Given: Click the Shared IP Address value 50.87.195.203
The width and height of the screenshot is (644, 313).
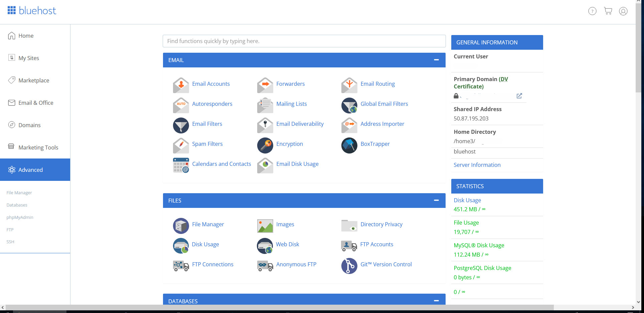Looking at the screenshot, I should coord(471,118).
